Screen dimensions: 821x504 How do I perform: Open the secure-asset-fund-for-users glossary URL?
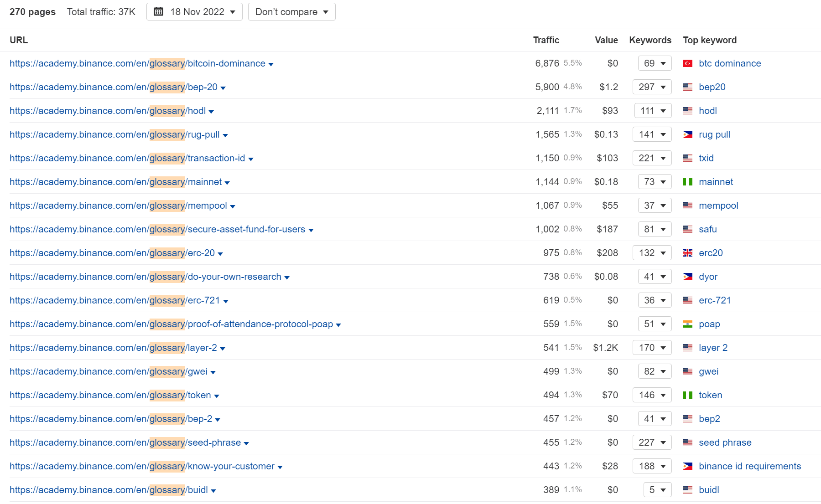[157, 229]
